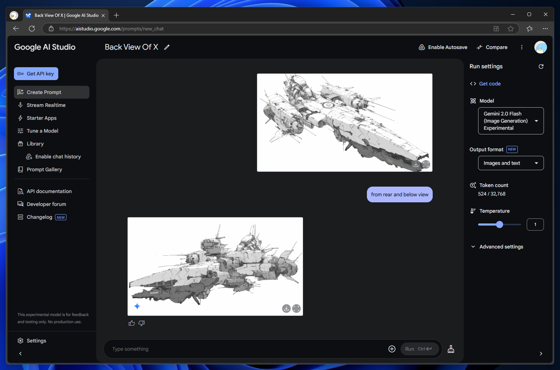Viewport: 560px width, 370px height.
Task: Click the generated rear view image
Action: point(215,266)
